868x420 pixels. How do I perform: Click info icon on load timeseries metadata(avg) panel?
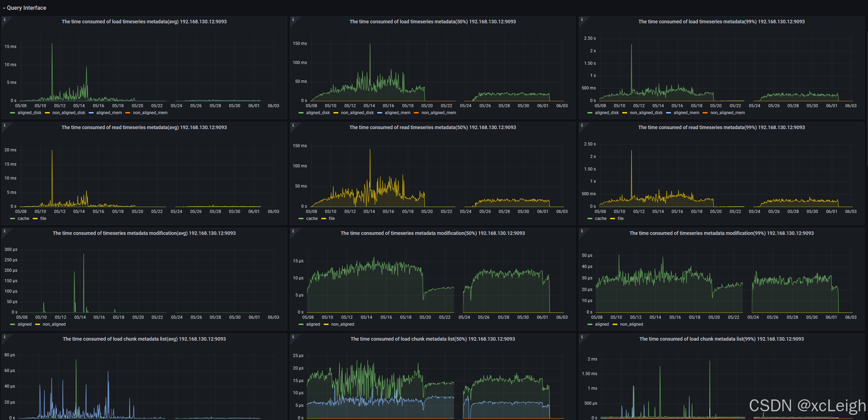(5, 19)
